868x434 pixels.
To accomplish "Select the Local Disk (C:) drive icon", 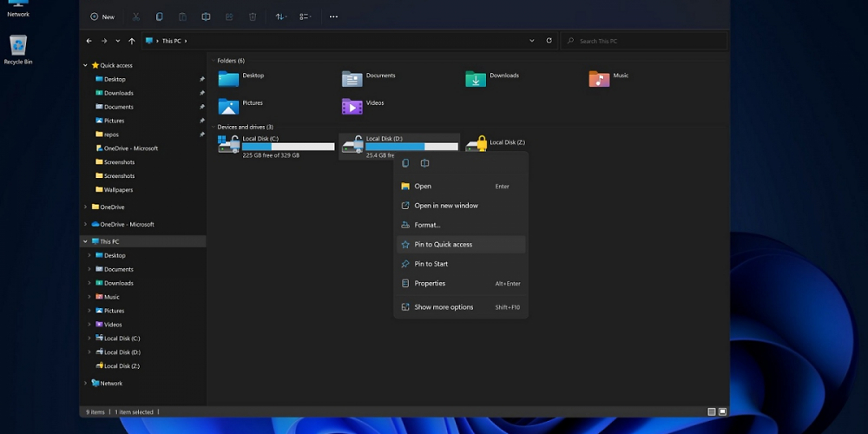I will coord(228,144).
